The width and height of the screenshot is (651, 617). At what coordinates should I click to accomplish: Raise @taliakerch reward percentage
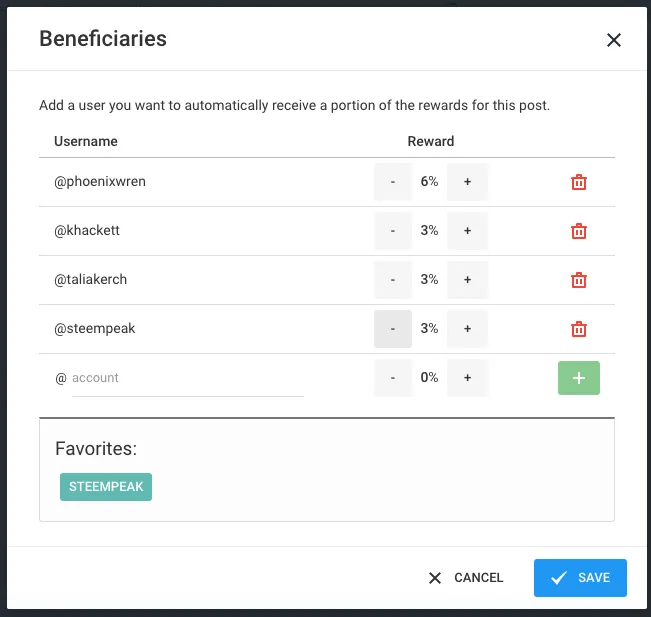point(467,280)
